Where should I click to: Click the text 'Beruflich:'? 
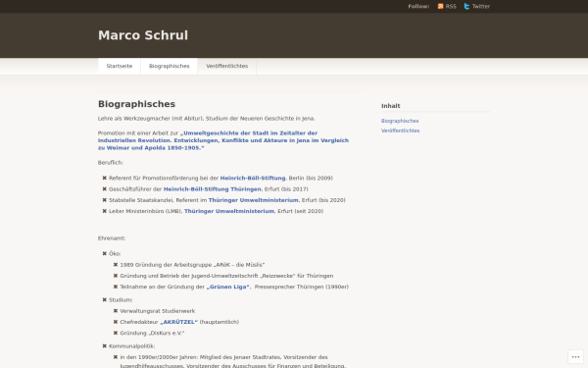[x=111, y=163]
